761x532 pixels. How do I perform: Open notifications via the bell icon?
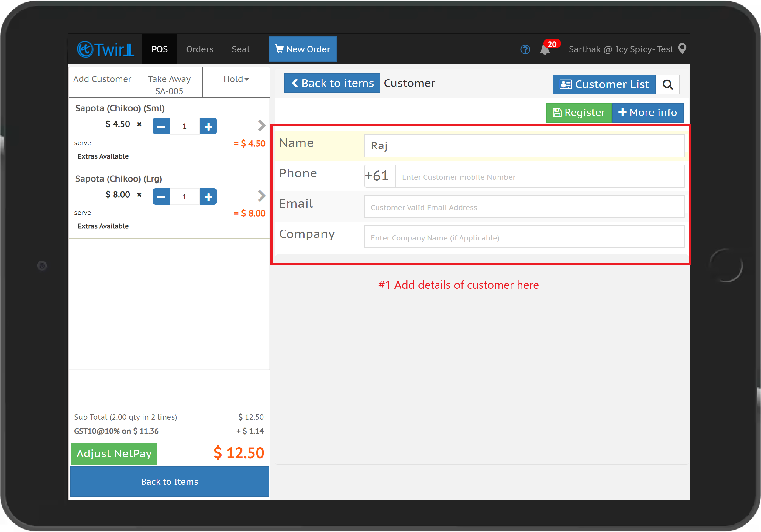tap(545, 50)
